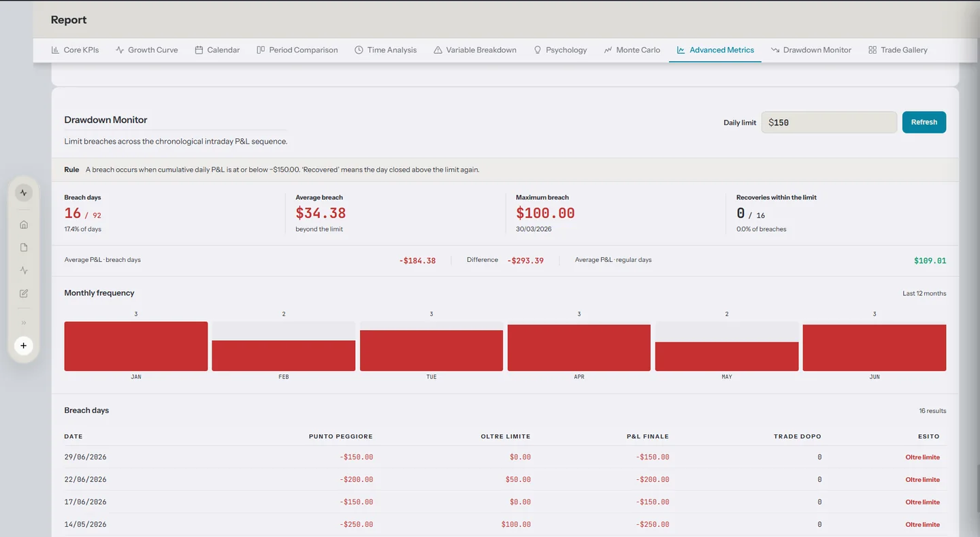Select the Period Comparison tab
The width and height of the screenshot is (980, 537).
(297, 50)
